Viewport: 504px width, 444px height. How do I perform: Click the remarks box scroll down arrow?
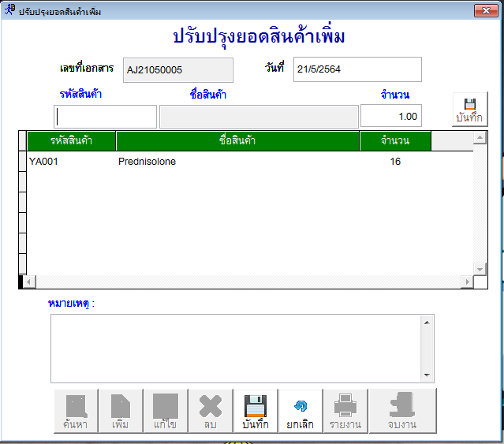click(x=427, y=375)
